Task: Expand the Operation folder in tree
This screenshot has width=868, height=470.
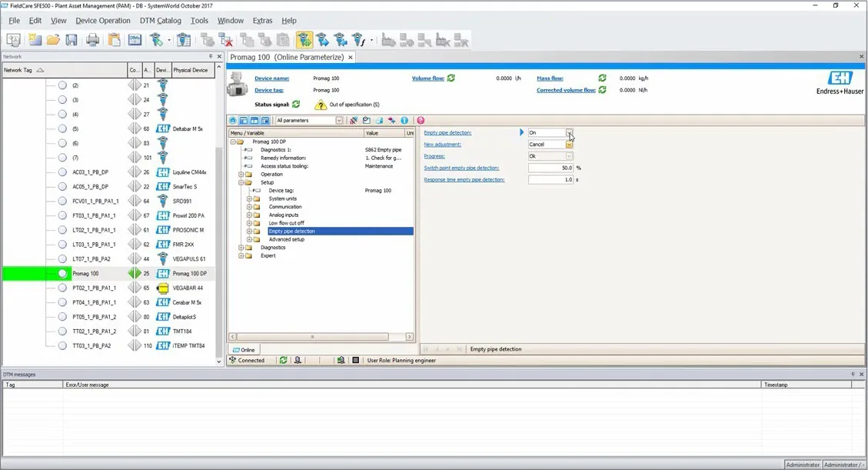Action: (241, 175)
